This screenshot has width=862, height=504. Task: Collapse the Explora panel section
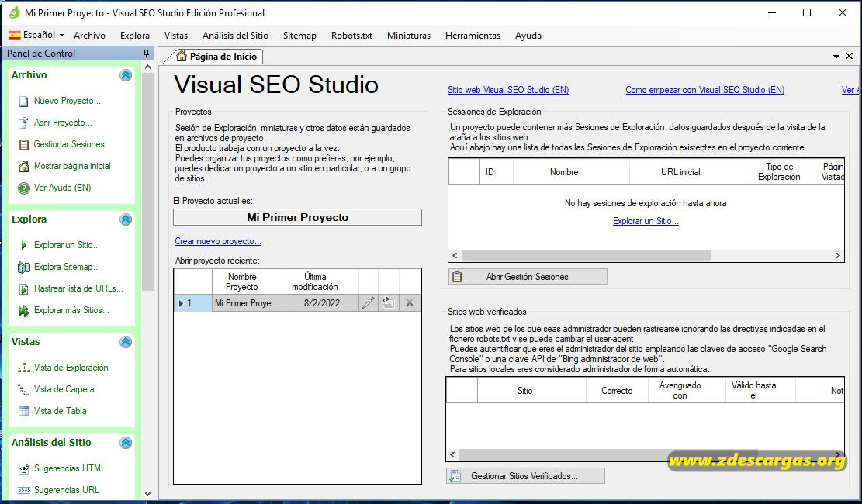[126, 219]
